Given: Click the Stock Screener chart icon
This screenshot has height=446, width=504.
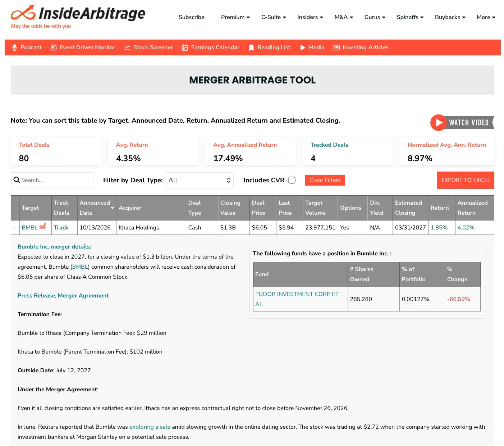Looking at the screenshot, I should (x=127, y=47).
